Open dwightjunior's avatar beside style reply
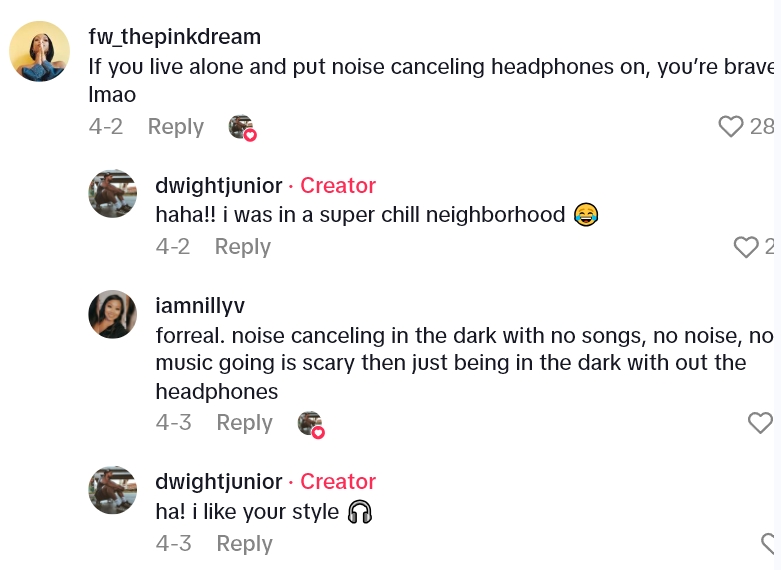This screenshot has height=570, width=781. tap(113, 490)
